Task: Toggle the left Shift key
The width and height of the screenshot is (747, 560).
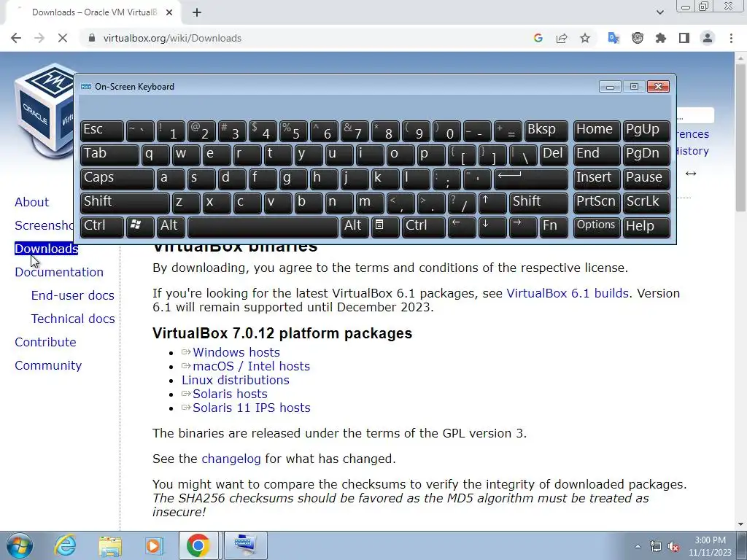Action: (x=125, y=203)
